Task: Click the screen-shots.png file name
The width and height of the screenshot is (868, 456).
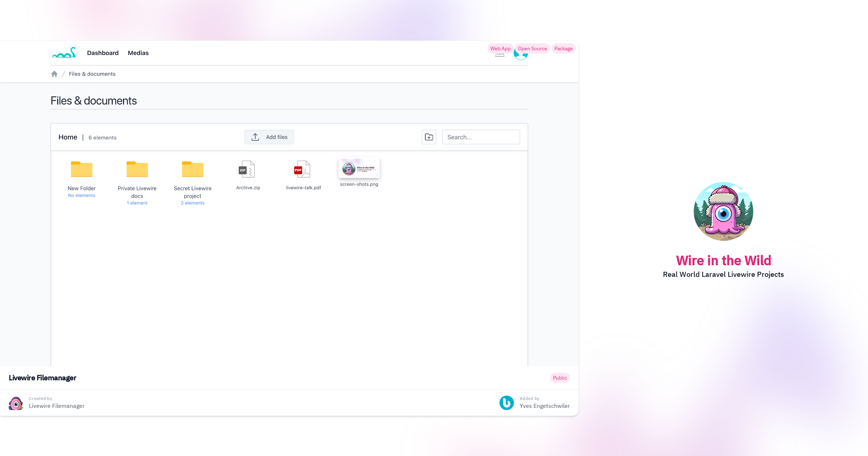Action: coord(359,184)
